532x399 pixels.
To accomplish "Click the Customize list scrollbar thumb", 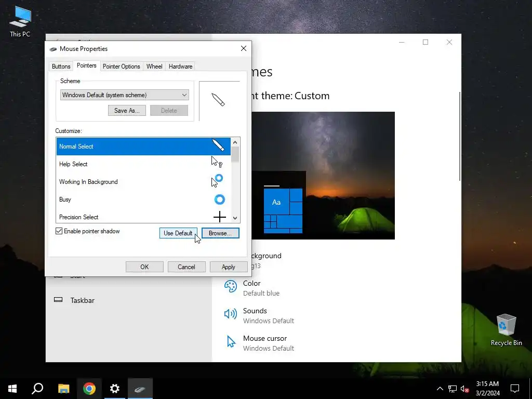I will [235, 154].
